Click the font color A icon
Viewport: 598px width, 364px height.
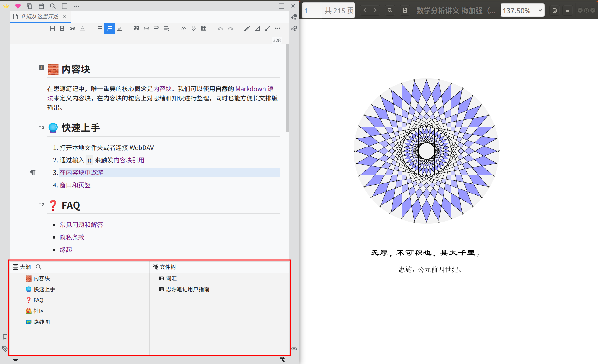click(83, 28)
